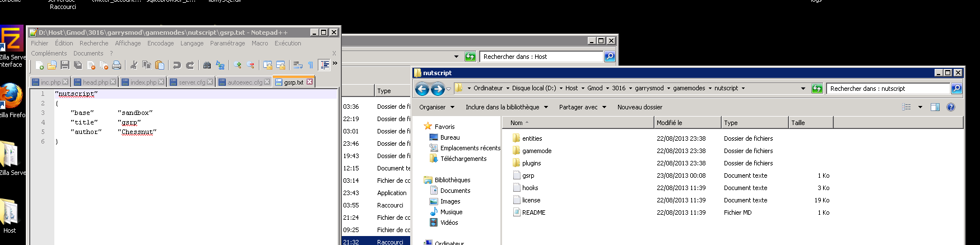This screenshot has height=245, width=980.
Task: Open the Langage menu
Action: point(192,43)
